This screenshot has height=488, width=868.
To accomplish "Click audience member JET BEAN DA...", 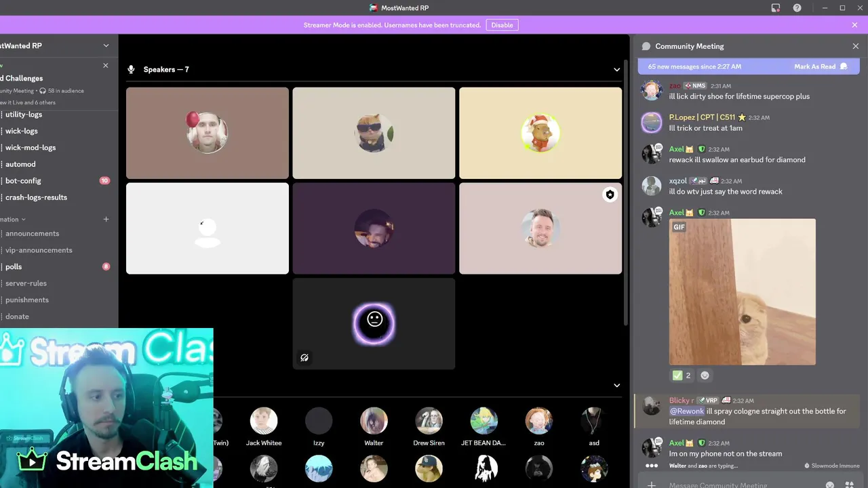I will point(484,427).
